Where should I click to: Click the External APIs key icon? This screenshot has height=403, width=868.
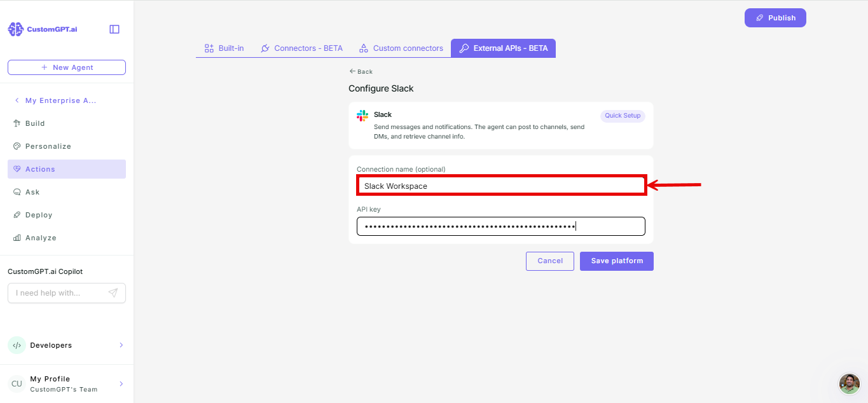(x=464, y=48)
